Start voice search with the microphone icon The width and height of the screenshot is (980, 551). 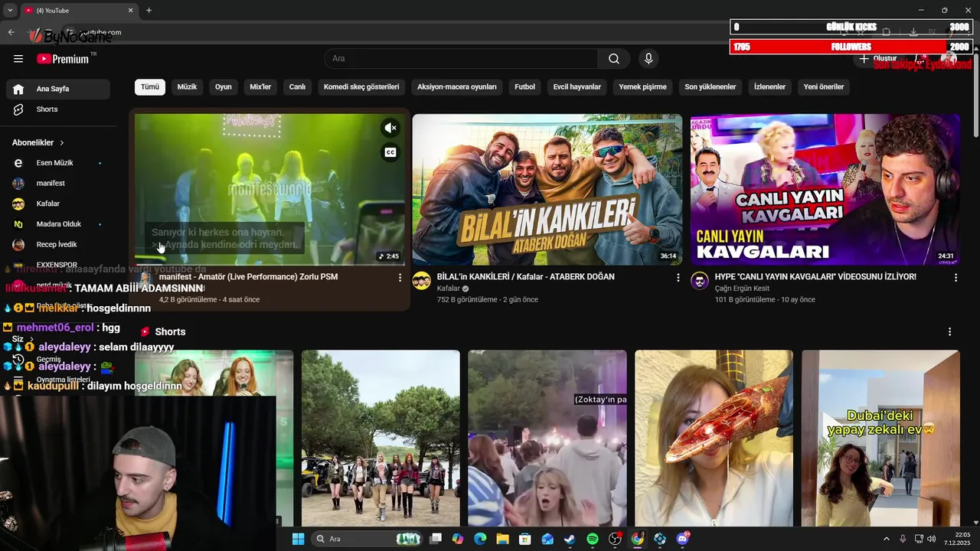tap(648, 59)
